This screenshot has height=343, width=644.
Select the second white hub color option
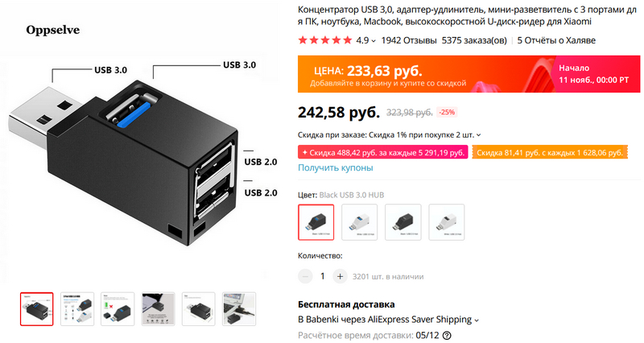(x=359, y=222)
